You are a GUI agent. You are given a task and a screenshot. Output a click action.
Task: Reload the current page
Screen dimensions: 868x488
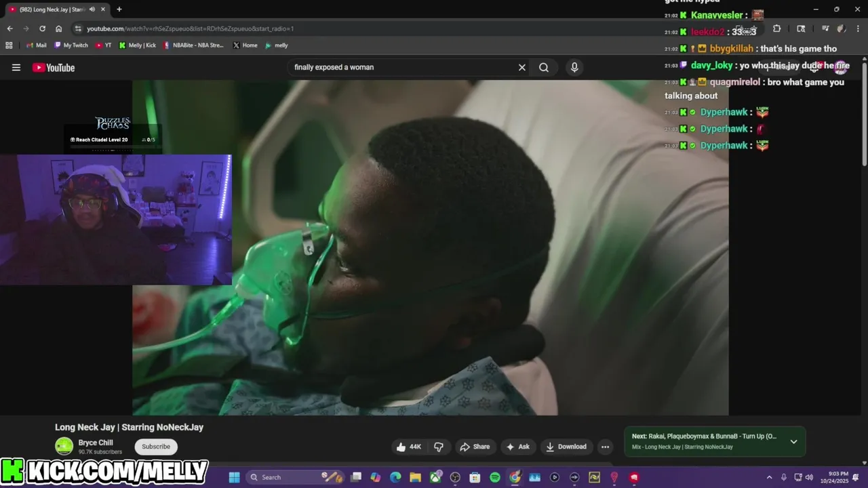tap(42, 28)
